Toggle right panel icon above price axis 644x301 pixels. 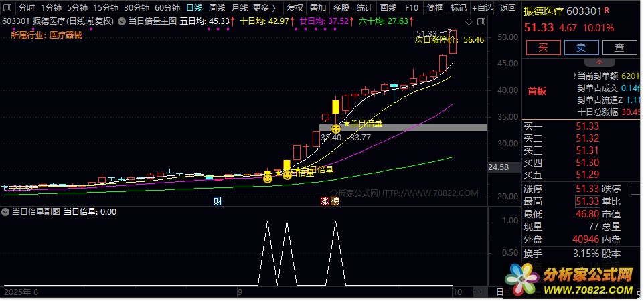pyautogui.click(x=482, y=22)
